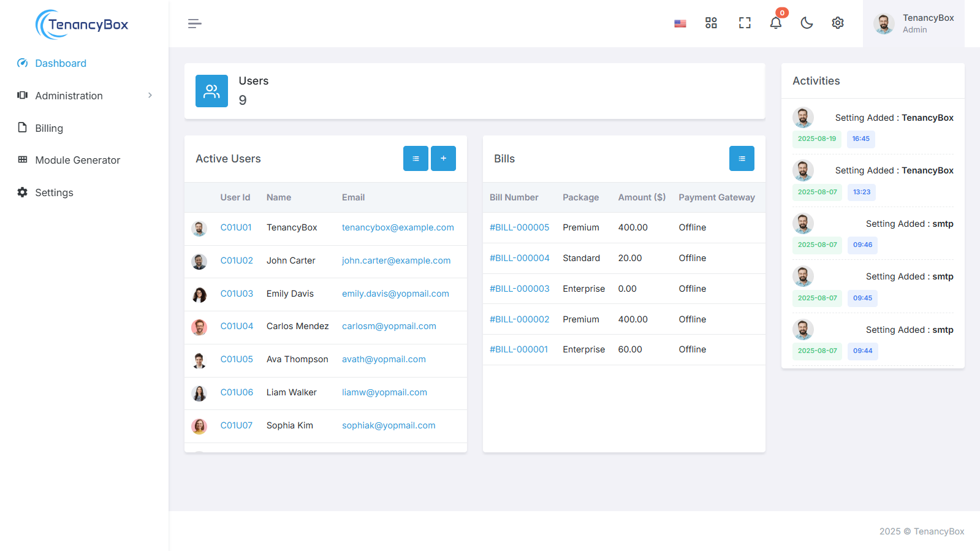Open the notifications bell
980x551 pixels.
click(x=775, y=23)
